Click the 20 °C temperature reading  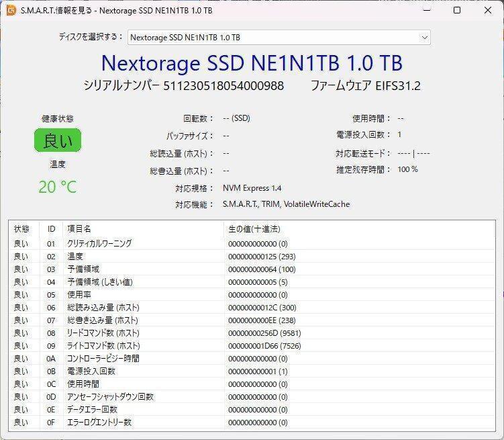tap(58, 187)
